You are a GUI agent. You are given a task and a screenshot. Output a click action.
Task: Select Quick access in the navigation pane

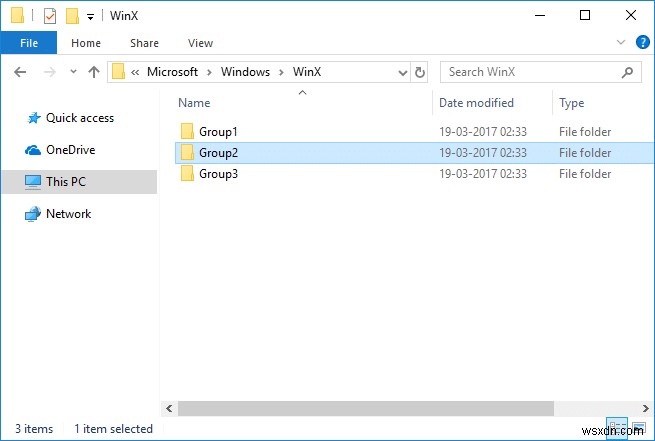(x=80, y=118)
